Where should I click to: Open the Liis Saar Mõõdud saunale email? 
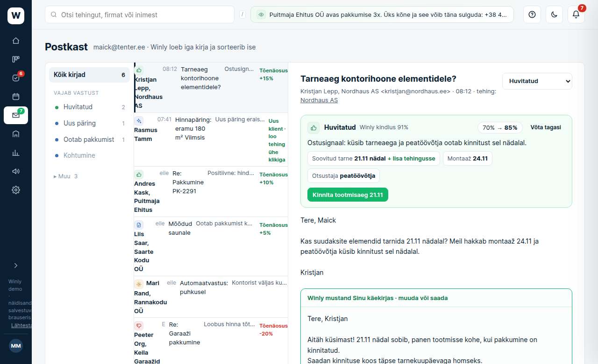(x=211, y=246)
